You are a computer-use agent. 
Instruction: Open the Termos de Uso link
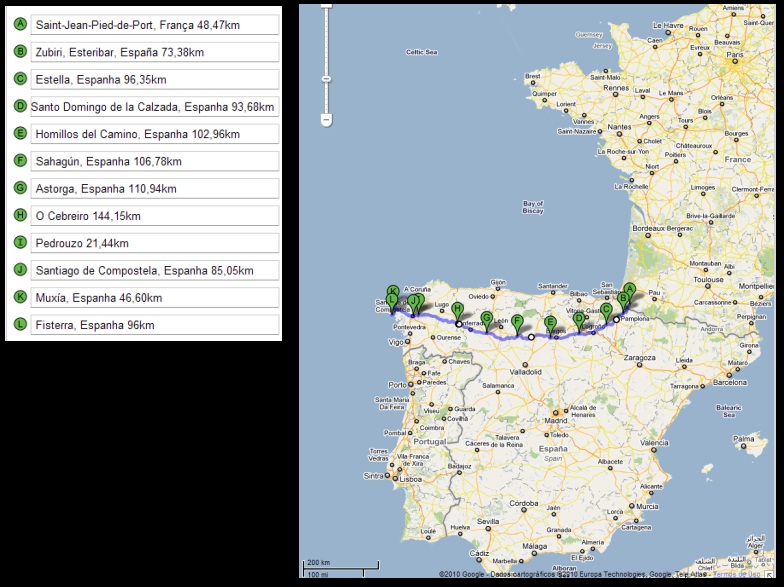(x=737, y=574)
